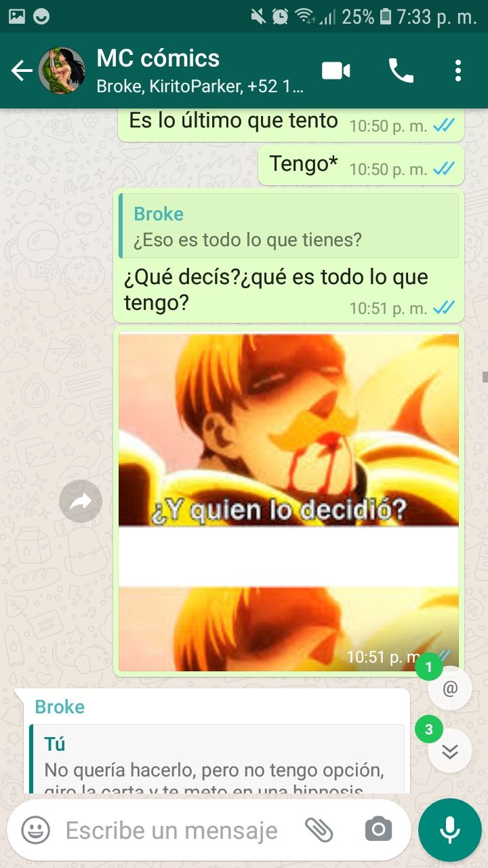
Task: Tap the 'Escribe un mensaje' text field
Action: pos(171,830)
